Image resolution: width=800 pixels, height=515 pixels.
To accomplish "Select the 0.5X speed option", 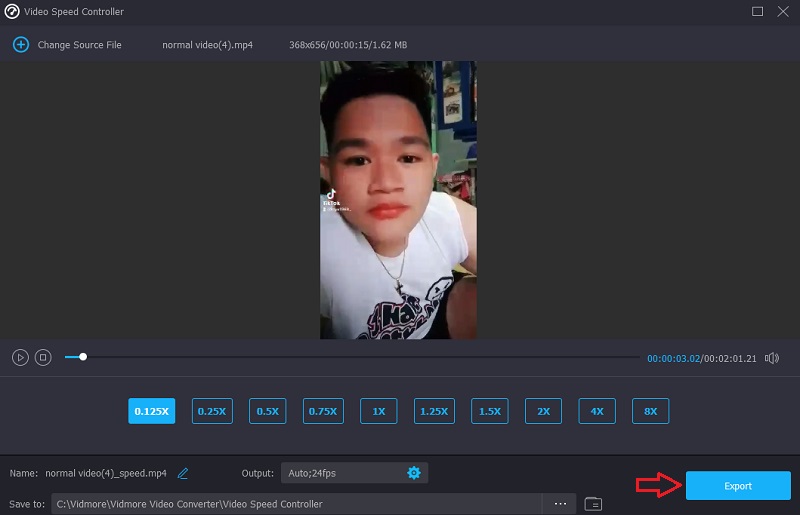I will [267, 411].
